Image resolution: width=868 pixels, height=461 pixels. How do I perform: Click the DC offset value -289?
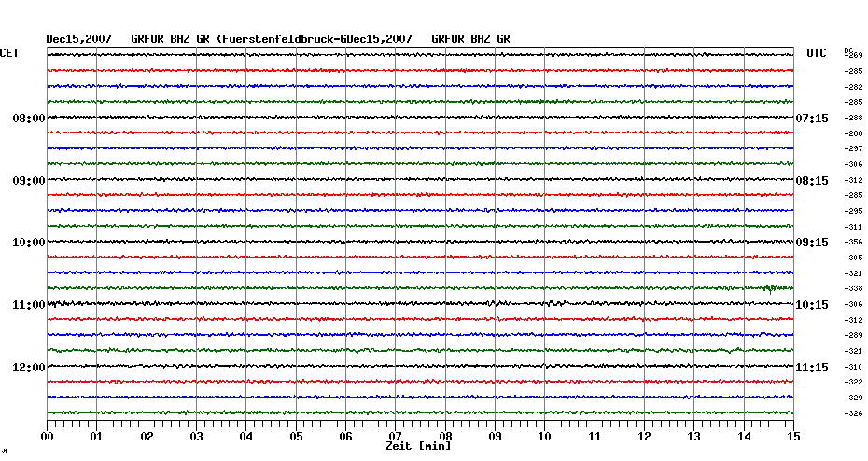853,335
